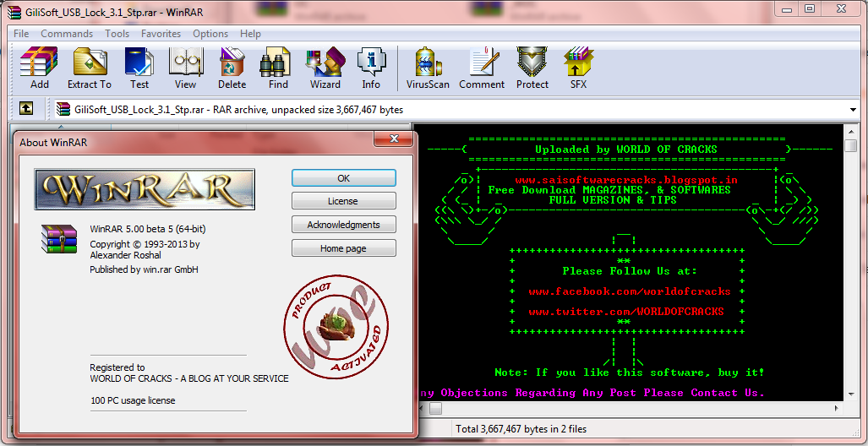Click www.facebook.com/worldofcracks text
868x446 pixels.
pos(630,291)
